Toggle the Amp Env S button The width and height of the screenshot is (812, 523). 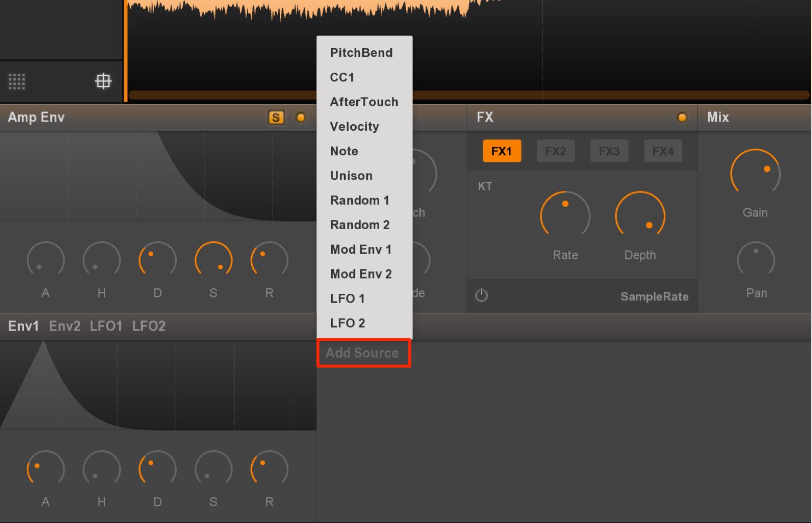click(276, 118)
